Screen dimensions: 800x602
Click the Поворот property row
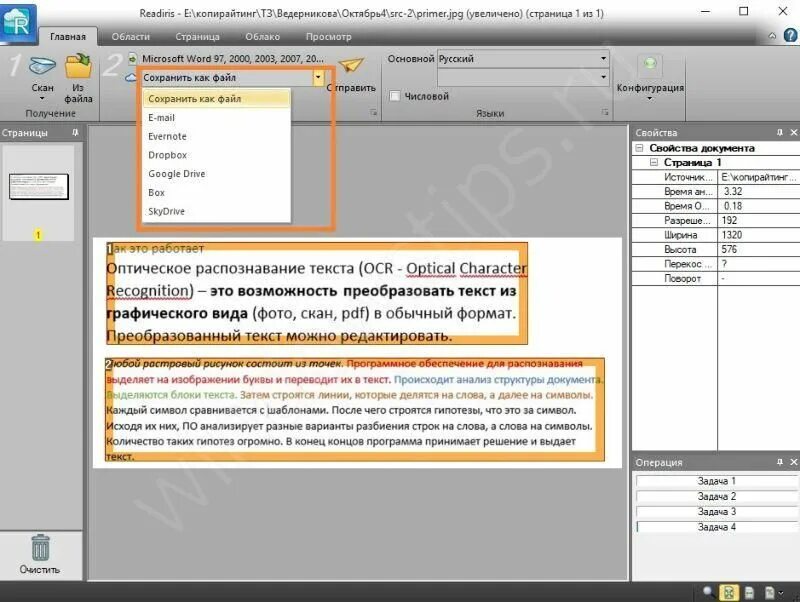pos(716,279)
